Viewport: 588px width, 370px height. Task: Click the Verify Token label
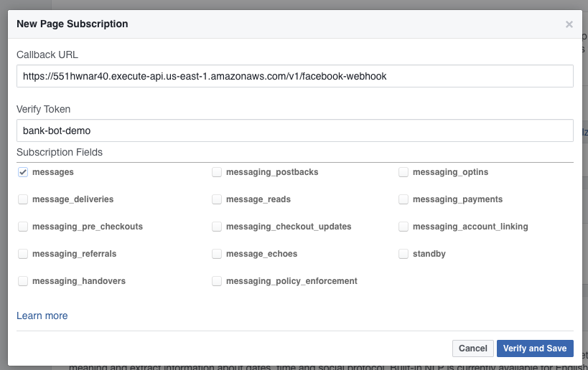pos(43,109)
